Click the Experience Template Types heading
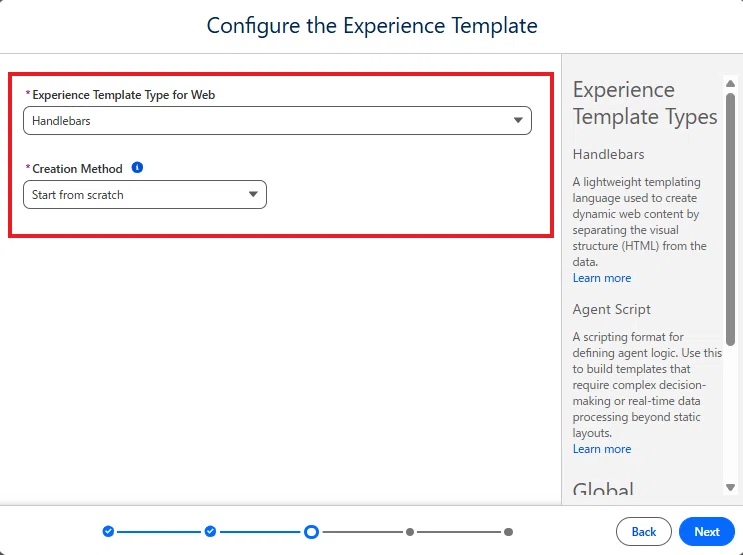 [645, 103]
